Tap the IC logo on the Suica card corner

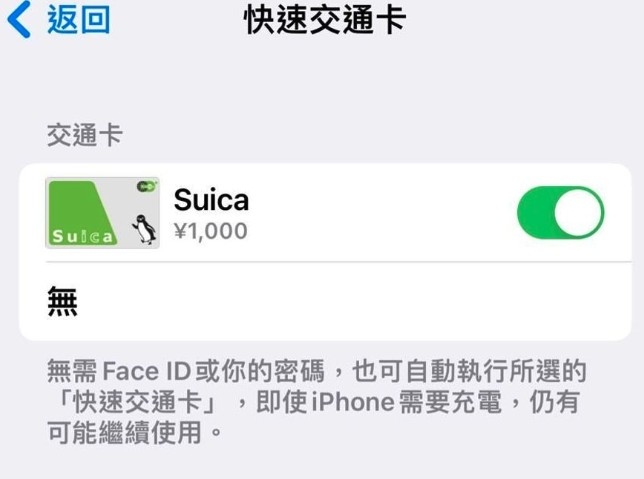(x=147, y=186)
